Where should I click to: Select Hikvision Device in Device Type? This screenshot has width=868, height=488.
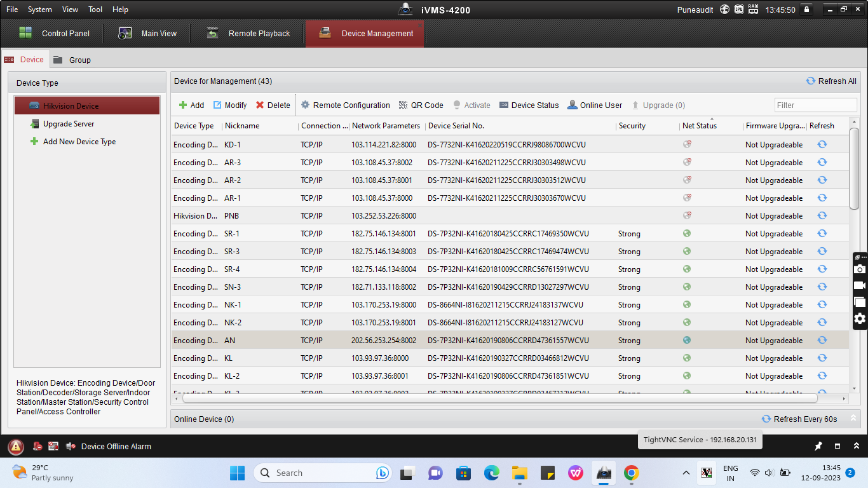point(87,105)
